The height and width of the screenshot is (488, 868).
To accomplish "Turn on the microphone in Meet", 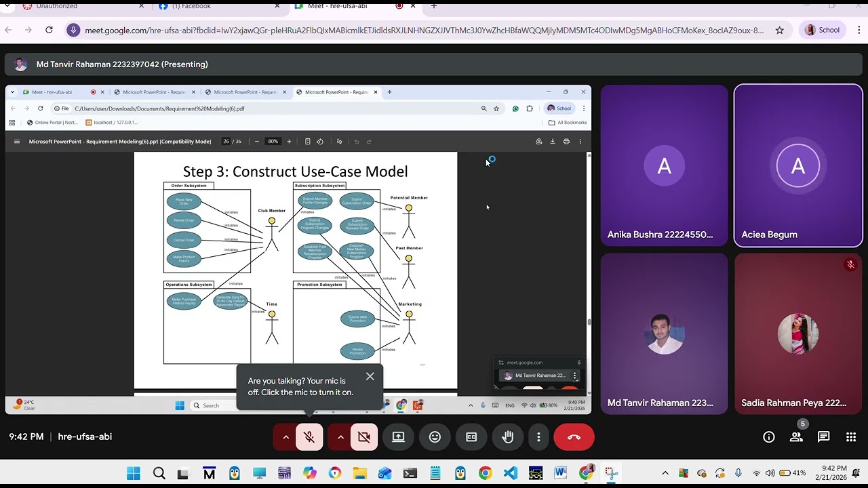I will (309, 437).
